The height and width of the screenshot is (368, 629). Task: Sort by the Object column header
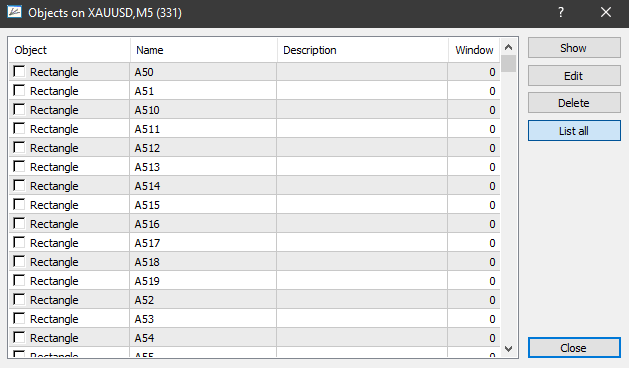[69, 50]
